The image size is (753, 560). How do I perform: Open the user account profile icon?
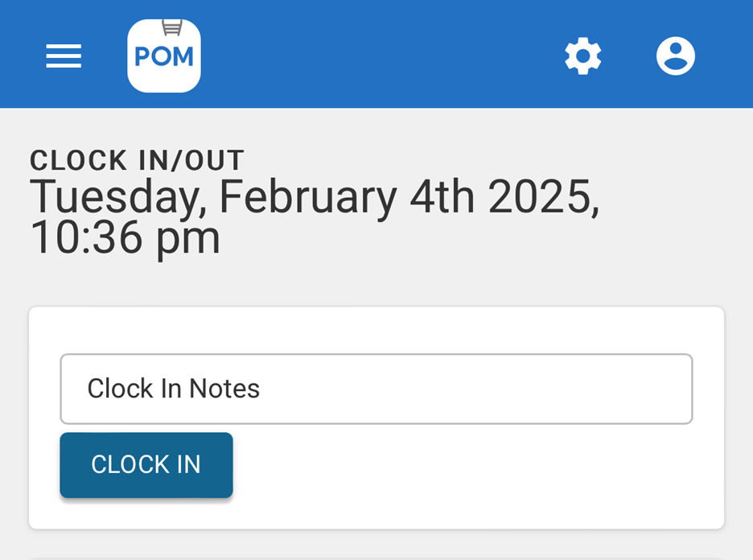coord(676,56)
